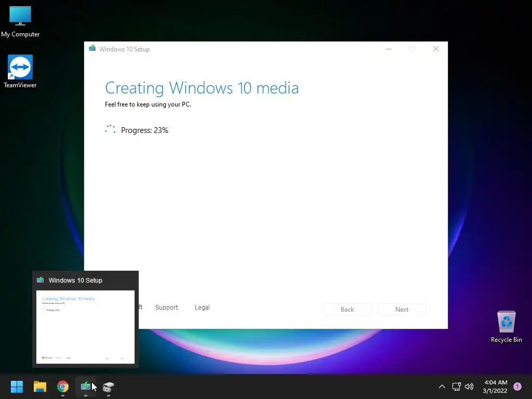The image size is (532, 399).
Task: Open File Explorer from the taskbar
Action: click(39, 387)
